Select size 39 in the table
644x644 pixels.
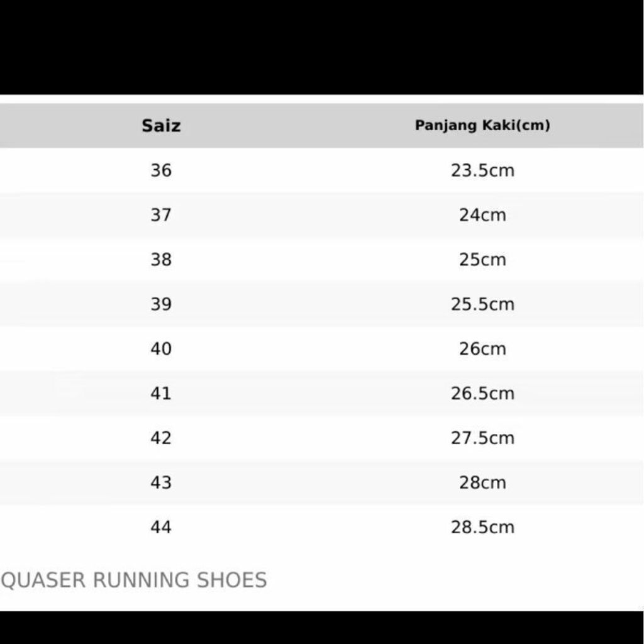pos(161,304)
